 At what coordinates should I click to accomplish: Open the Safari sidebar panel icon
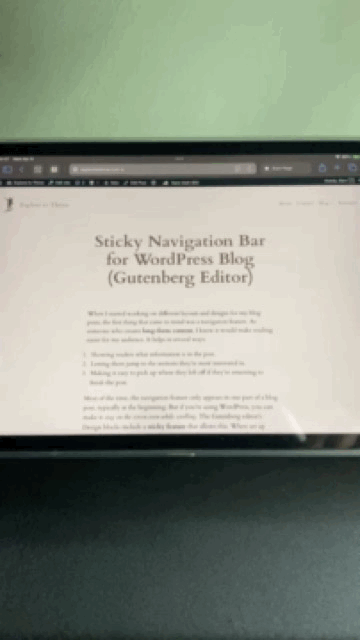[x=7, y=169]
